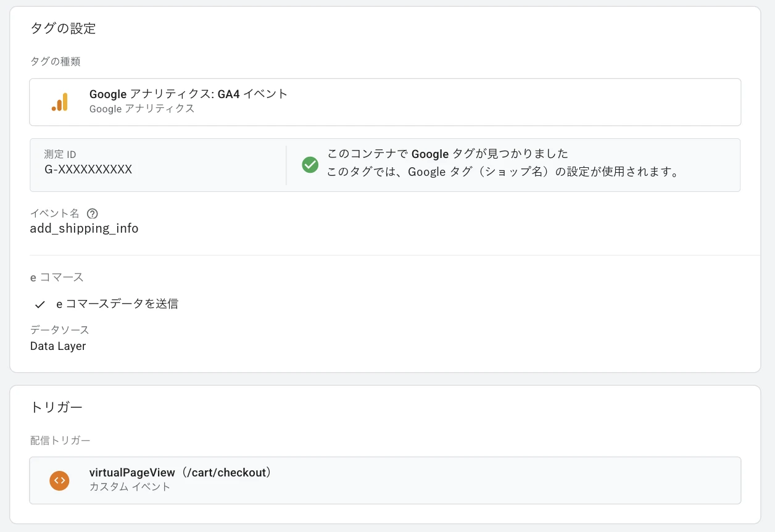Open the help icon next to イベント名

(93, 214)
